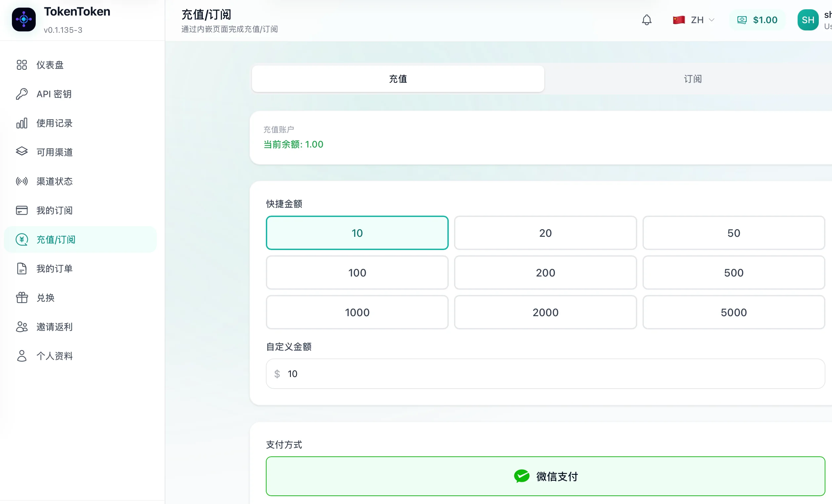Select quick amount 20
This screenshot has width=832, height=504.
[545, 233]
